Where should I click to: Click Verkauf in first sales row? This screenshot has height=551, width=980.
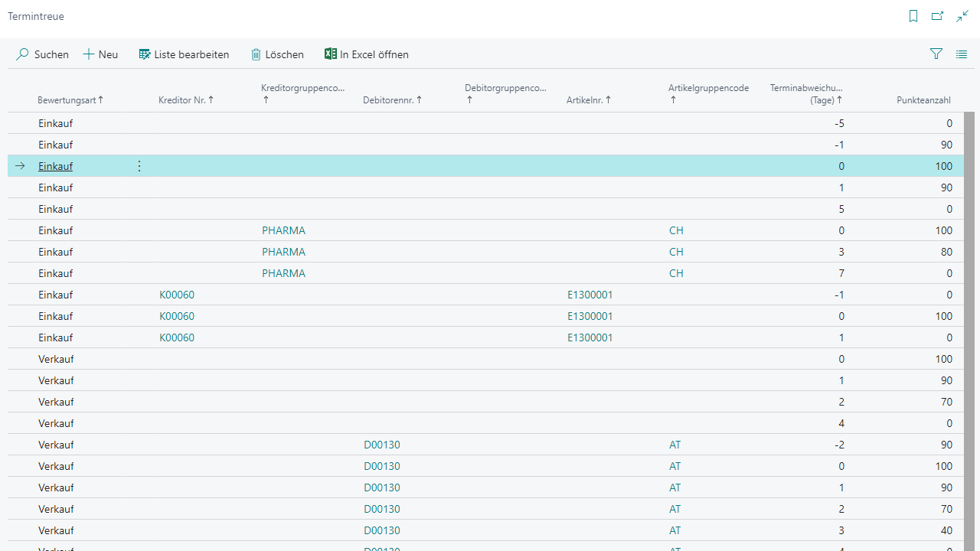coord(56,359)
